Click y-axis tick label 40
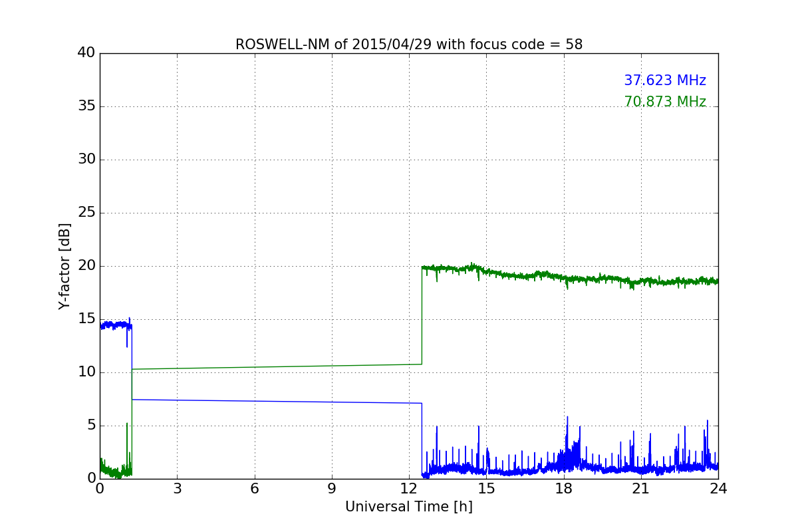The image size is (798, 532). [86, 53]
